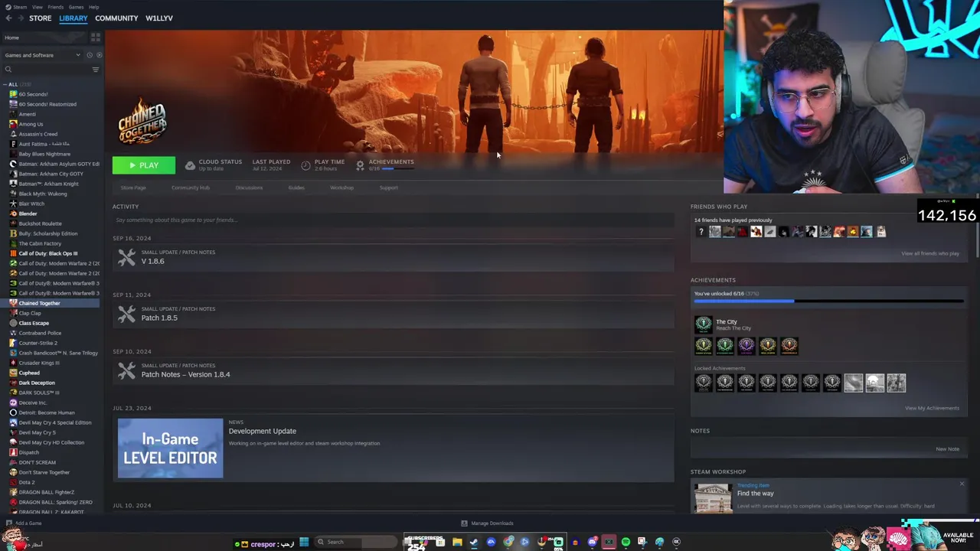Screen dimensions: 980x551
Task: Select Black Myth: Wukong in list
Action: 43,194
